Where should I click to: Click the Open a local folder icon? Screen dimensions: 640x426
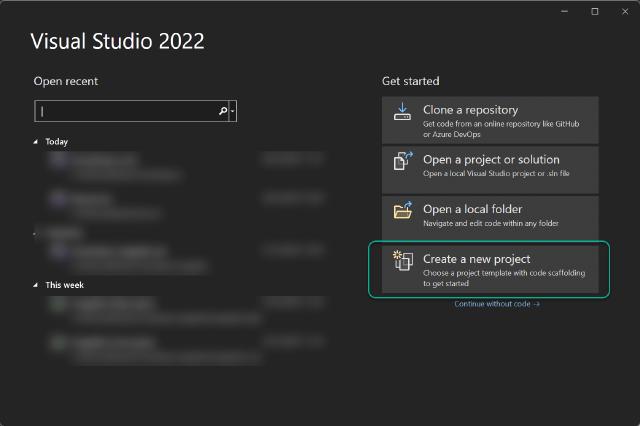tap(403, 211)
